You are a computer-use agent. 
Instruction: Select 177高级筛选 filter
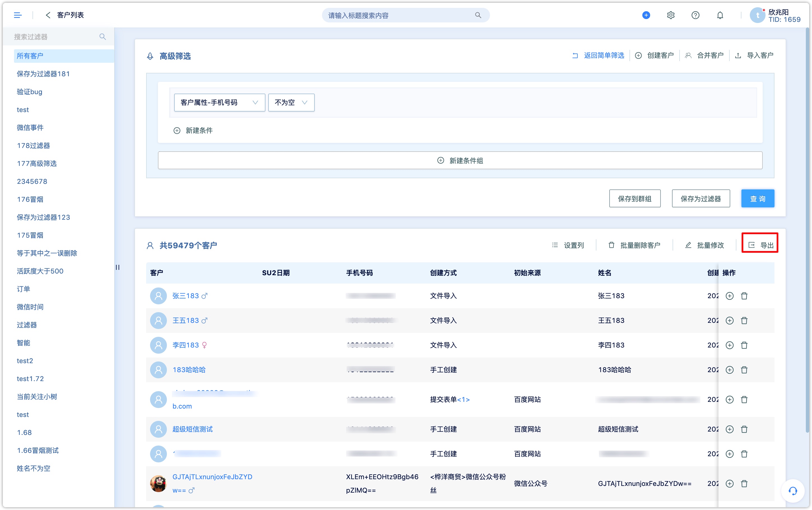click(37, 164)
